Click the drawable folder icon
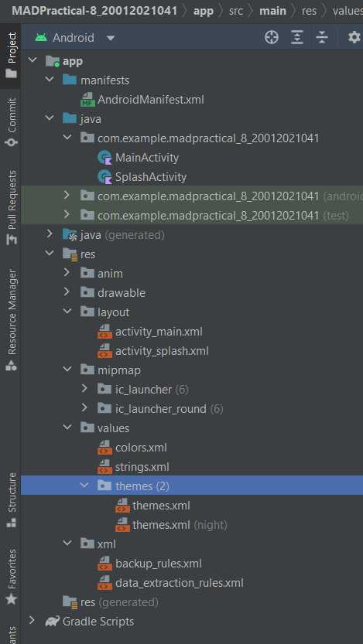Image resolution: width=363 pixels, height=644 pixels. [87, 292]
